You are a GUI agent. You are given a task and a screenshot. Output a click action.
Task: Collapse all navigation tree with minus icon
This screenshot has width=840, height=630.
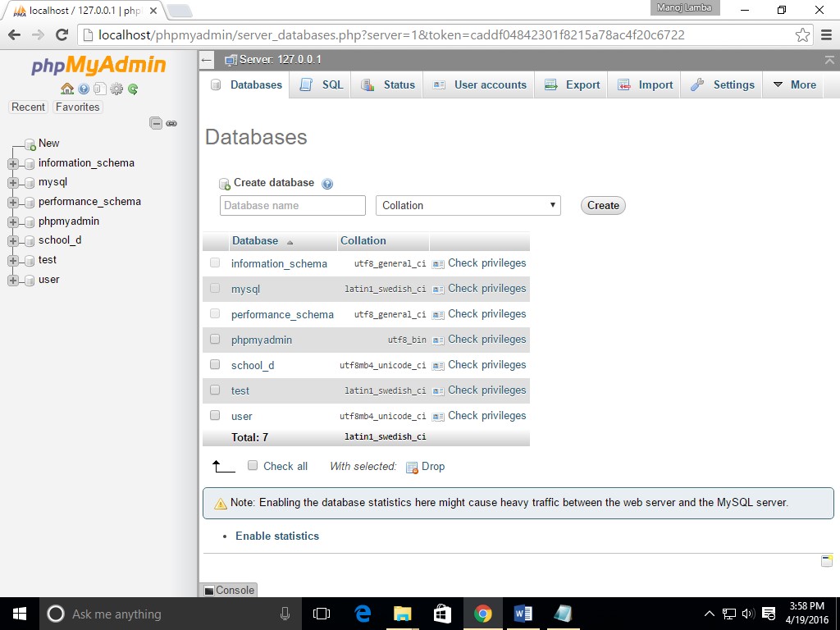[156, 123]
